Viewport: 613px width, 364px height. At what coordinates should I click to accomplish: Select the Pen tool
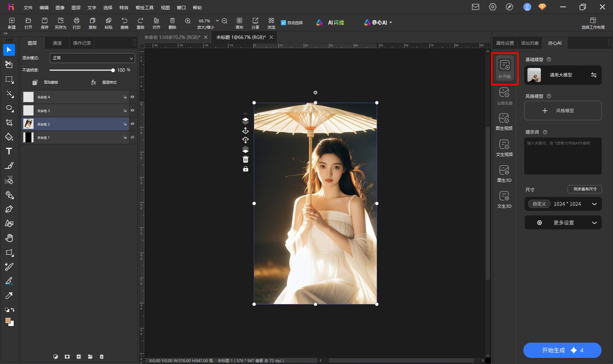click(9, 209)
